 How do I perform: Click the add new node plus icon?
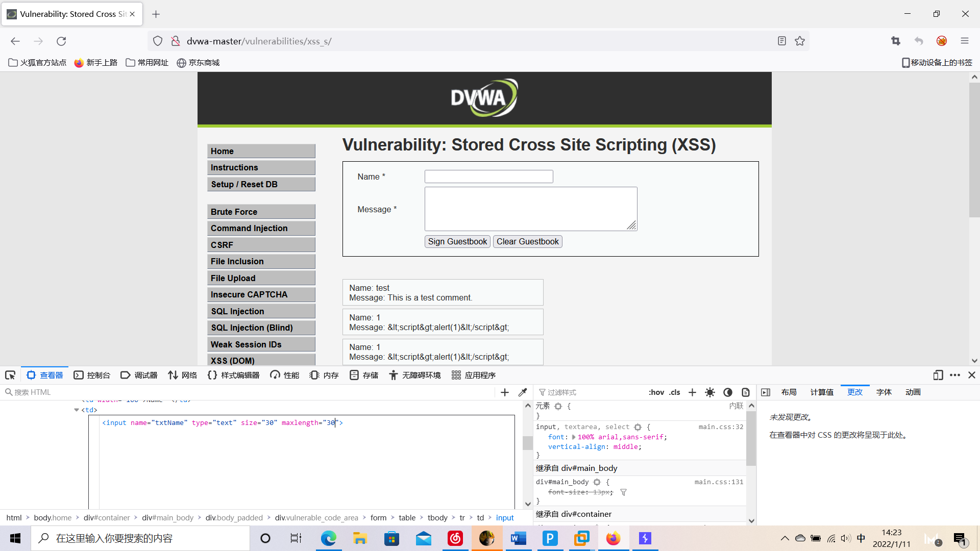tap(505, 392)
